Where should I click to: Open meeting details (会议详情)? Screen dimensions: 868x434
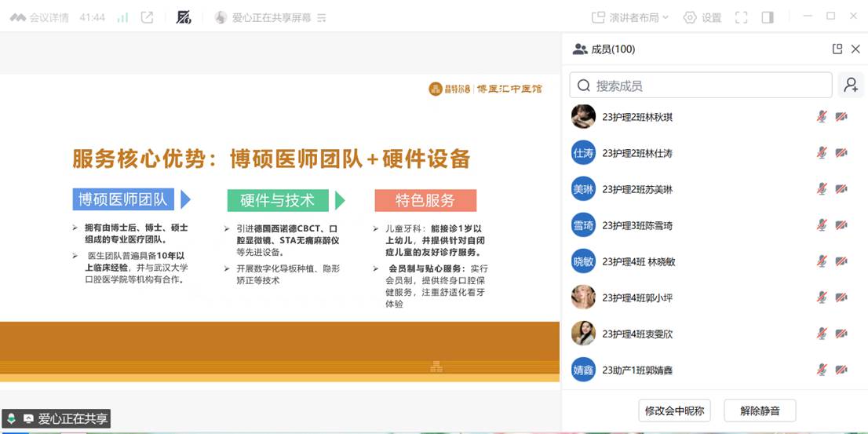point(39,18)
